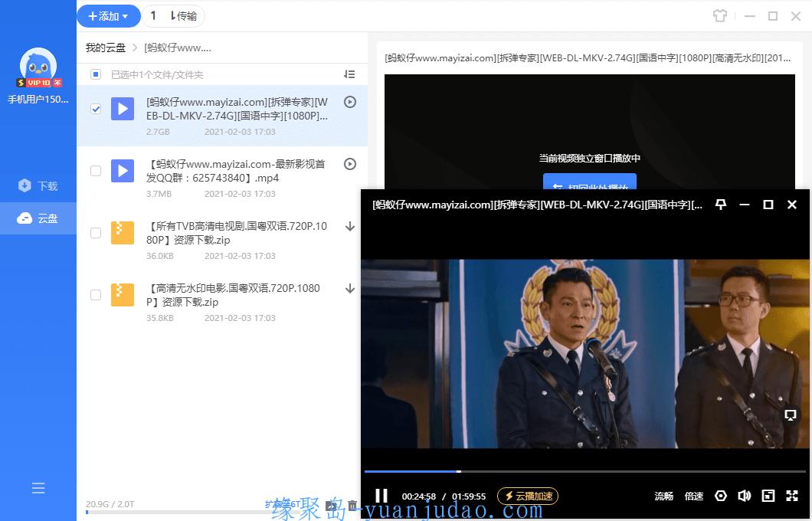
Task: Click the 所有TVB高清电视剧 zip archive icon
Action: coord(123,233)
